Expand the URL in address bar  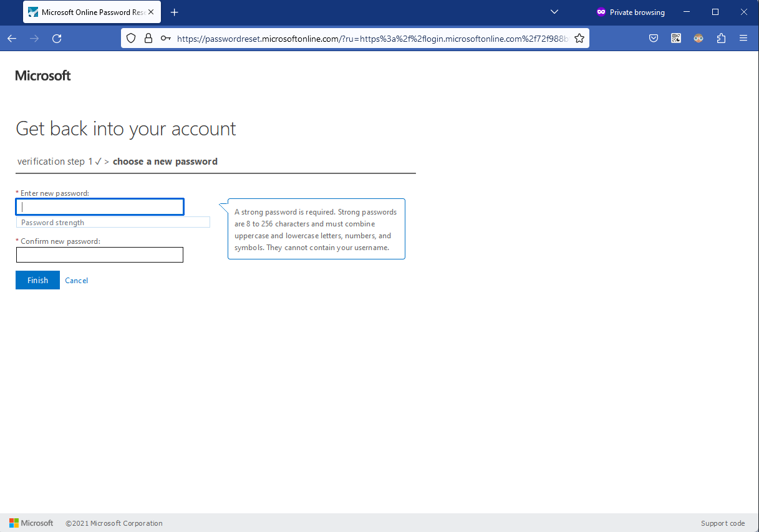click(373, 38)
